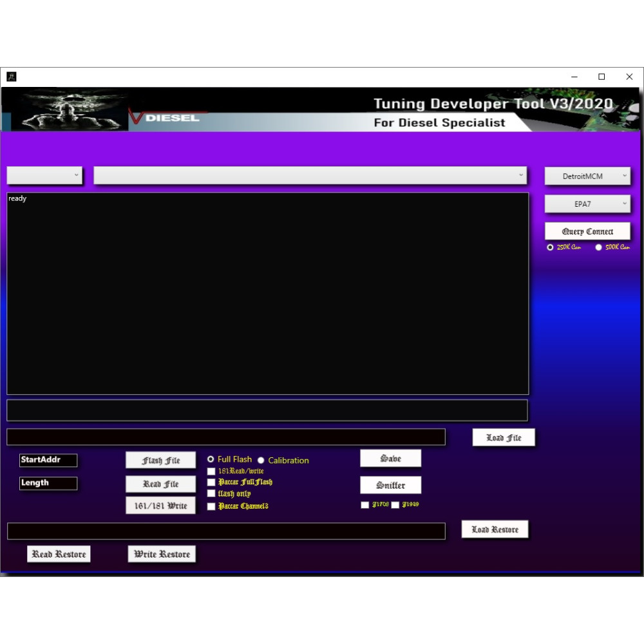Start the Sniffer function

pos(390,484)
